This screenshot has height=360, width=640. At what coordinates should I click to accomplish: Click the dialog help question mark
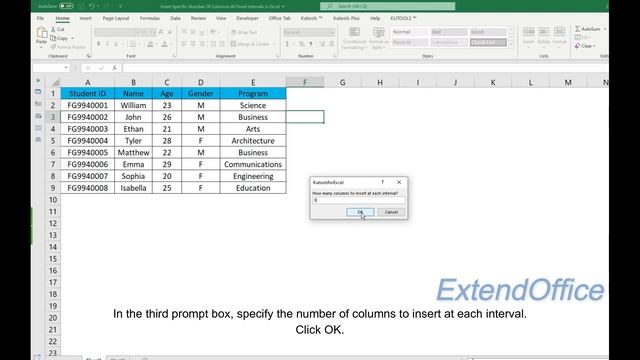coord(382,182)
